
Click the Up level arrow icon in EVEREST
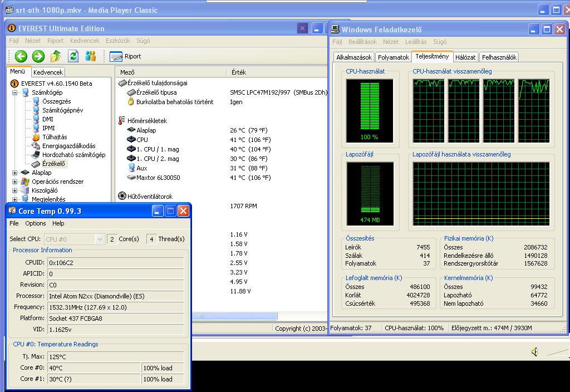tap(56, 56)
